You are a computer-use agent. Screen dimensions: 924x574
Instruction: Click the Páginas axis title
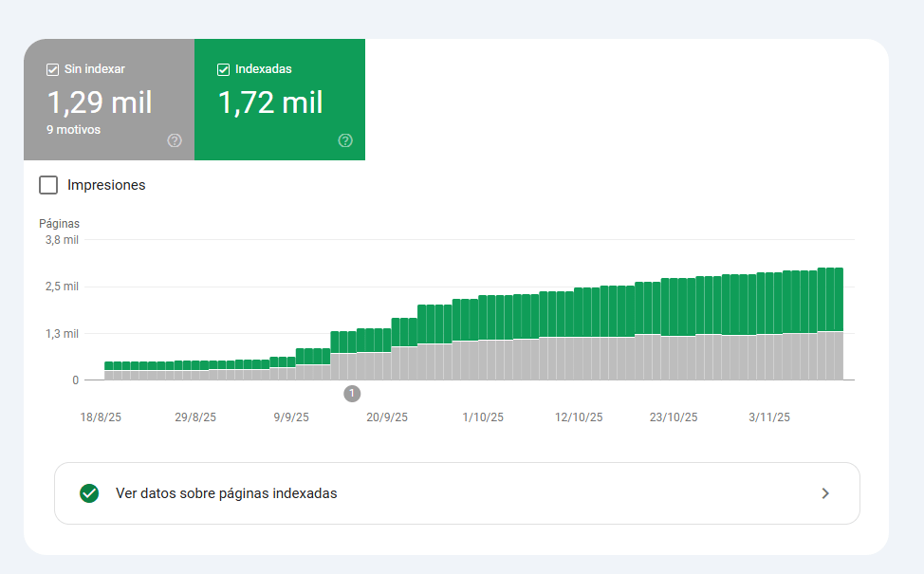point(59,223)
